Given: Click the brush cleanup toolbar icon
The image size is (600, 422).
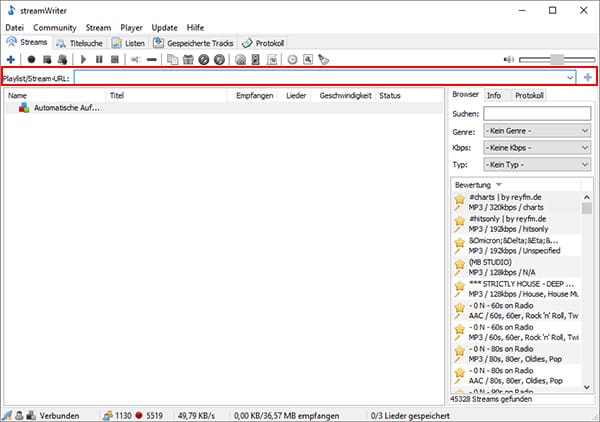Looking at the screenshot, I should tap(324, 60).
